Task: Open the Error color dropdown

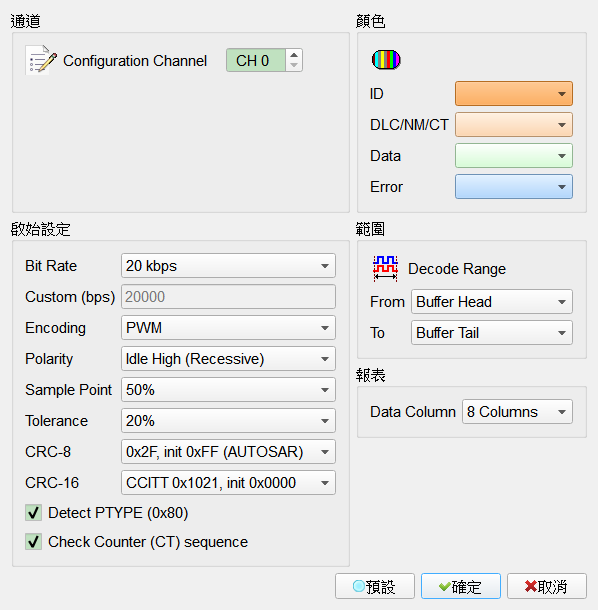Action: [x=514, y=187]
